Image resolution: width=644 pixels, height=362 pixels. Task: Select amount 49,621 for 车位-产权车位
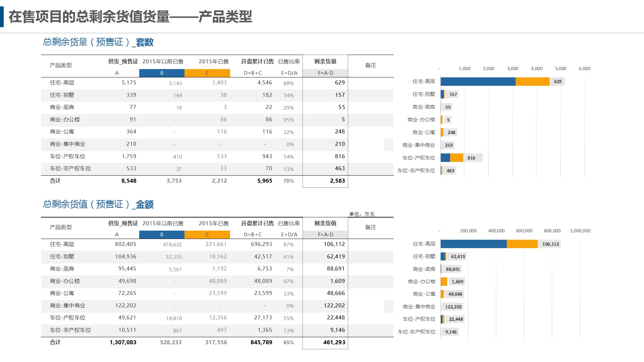127,317
